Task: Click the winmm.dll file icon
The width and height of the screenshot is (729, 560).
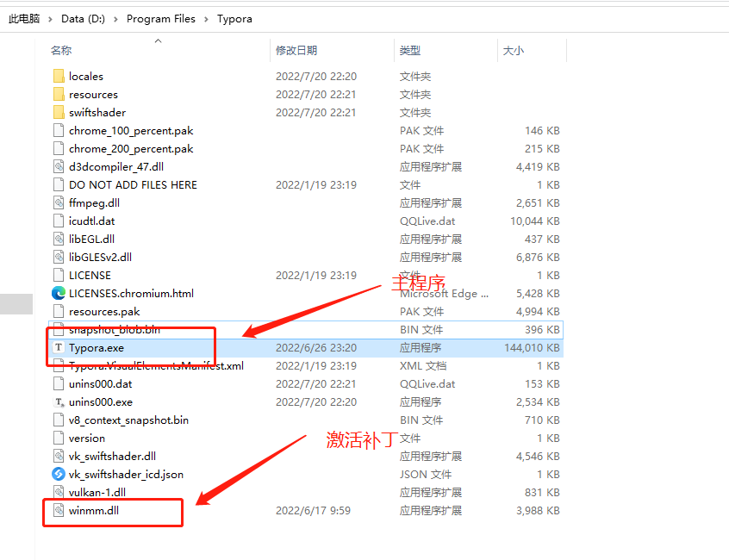Action: [x=59, y=511]
